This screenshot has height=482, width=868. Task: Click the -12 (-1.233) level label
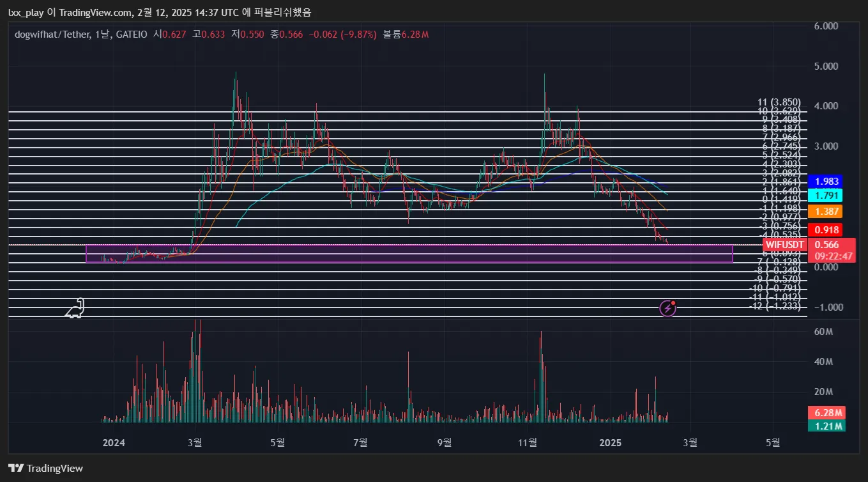click(x=775, y=306)
